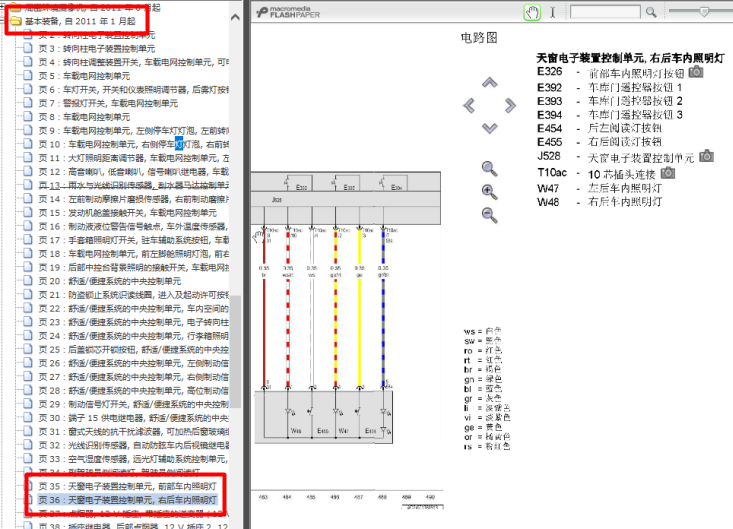Click document icon of page 14 entry
Image resolution: width=733 pixels, height=529 pixels.
28,199
